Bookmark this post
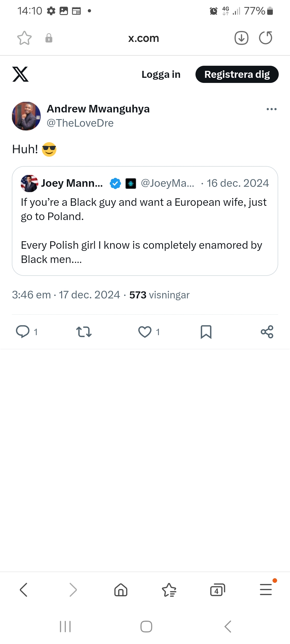The height and width of the screenshot is (644, 290). tap(206, 332)
